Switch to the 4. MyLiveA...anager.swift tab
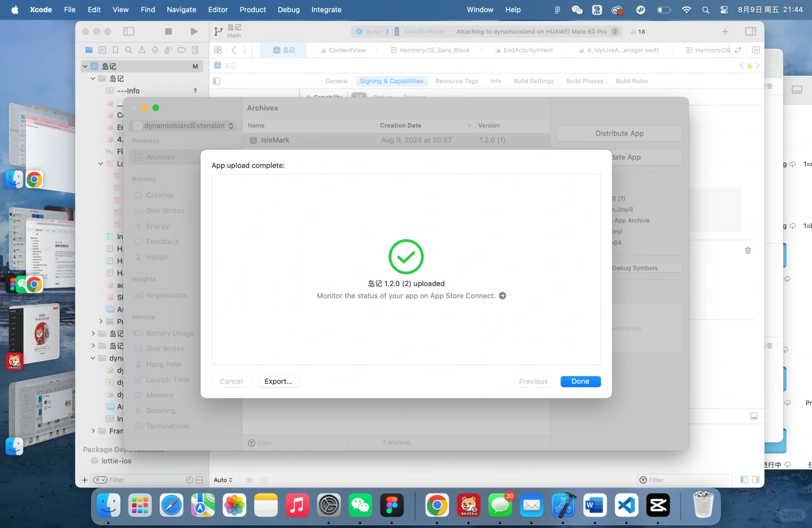The width and height of the screenshot is (812, 528). 618,50
